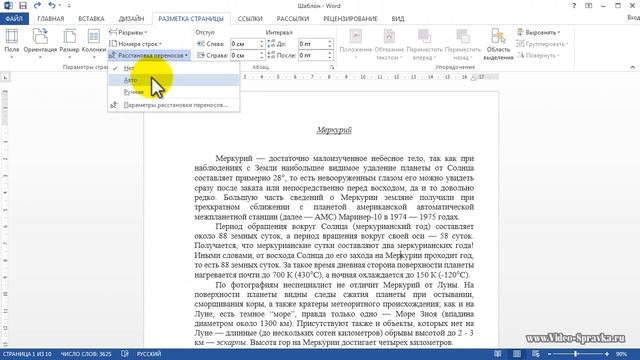This screenshot has width=640, height=360.
Task: Switch to the ССЫЛКИ tab
Action: tap(250, 19)
